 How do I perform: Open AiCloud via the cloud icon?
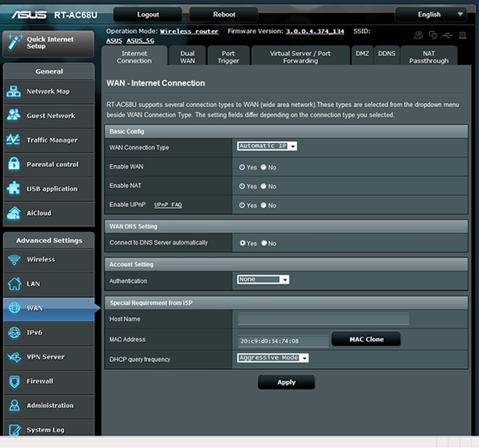tap(13, 213)
